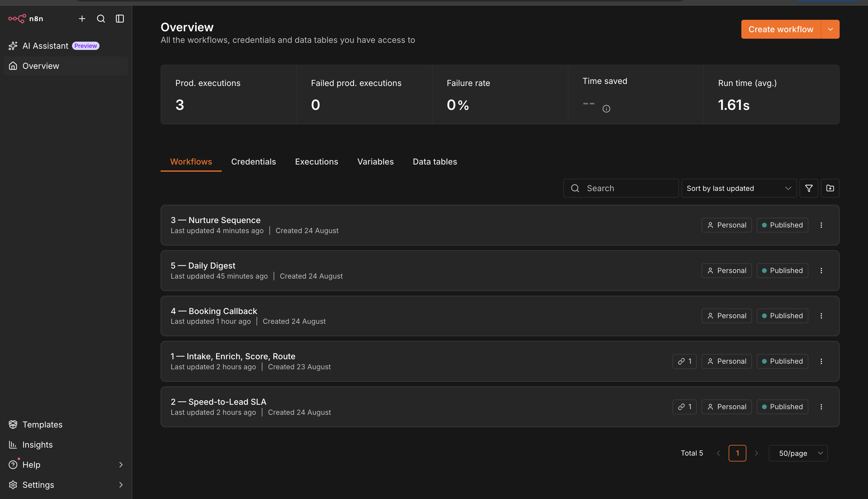
Task: Switch to the Credentials tab
Action: pyautogui.click(x=253, y=161)
